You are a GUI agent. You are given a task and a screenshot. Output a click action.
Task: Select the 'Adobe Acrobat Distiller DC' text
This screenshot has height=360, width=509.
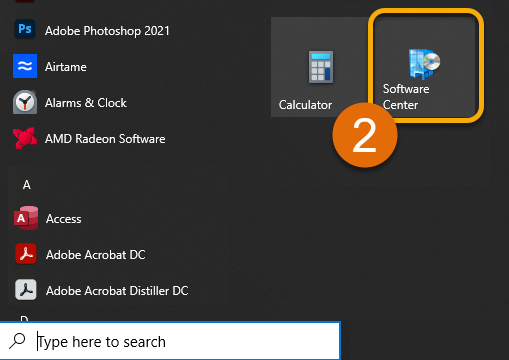pyautogui.click(x=117, y=291)
